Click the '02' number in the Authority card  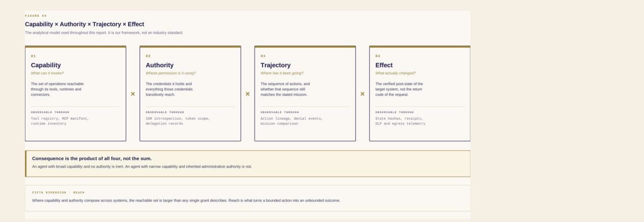pos(148,56)
